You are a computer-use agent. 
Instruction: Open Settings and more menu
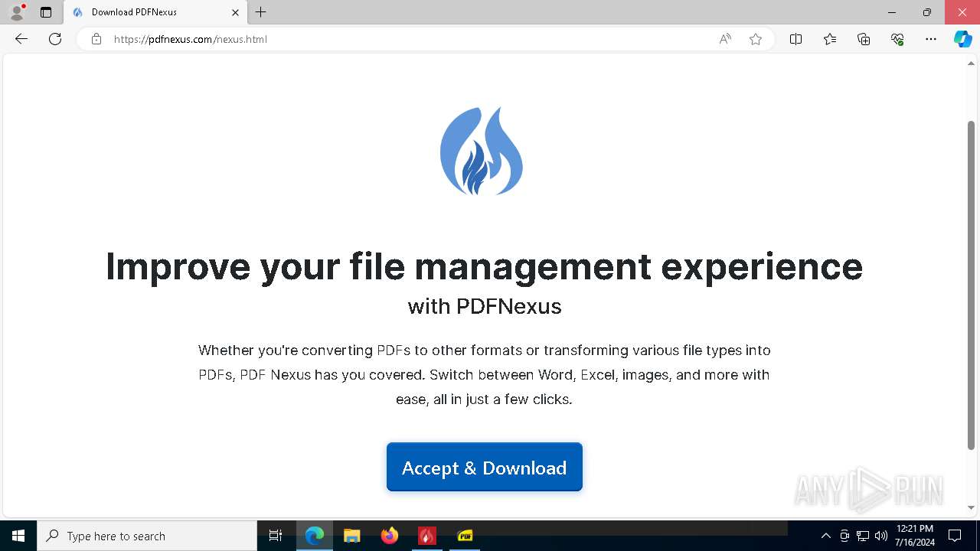(931, 39)
